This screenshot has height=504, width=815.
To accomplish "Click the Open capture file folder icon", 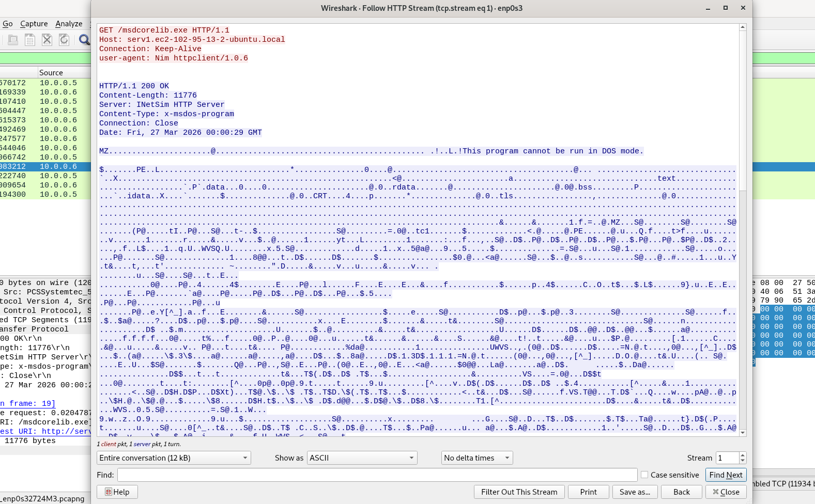I will pos(13,40).
